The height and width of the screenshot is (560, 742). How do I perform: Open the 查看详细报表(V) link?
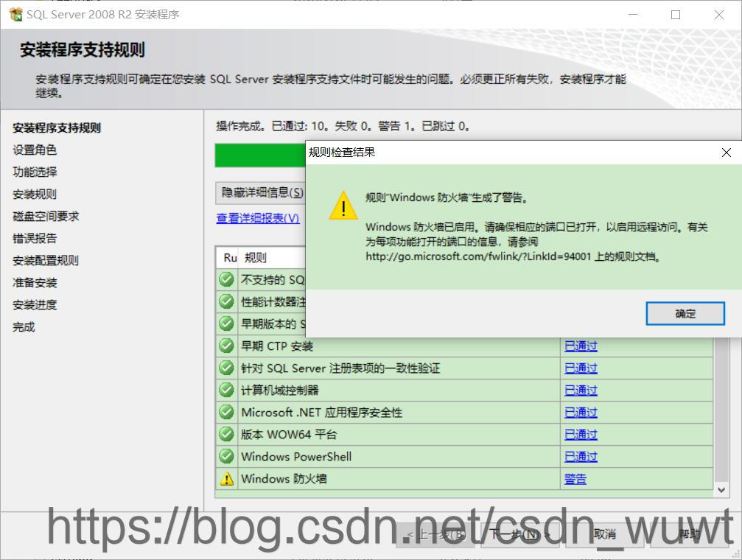258,218
